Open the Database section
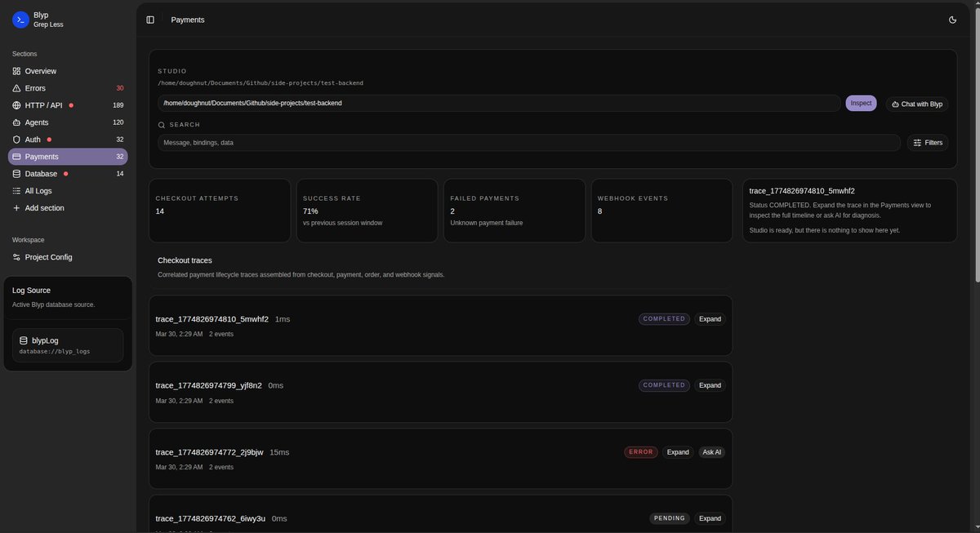Screen dimensions: 980x533 (x=68, y=174)
